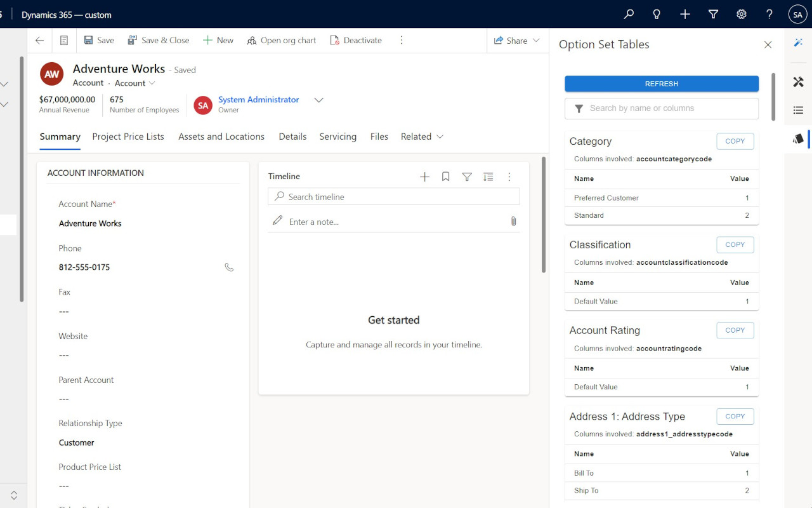The height and width of the screenshot is (508, 812).
Task: Open Assets and Locations tab
Action: (221, 137)
